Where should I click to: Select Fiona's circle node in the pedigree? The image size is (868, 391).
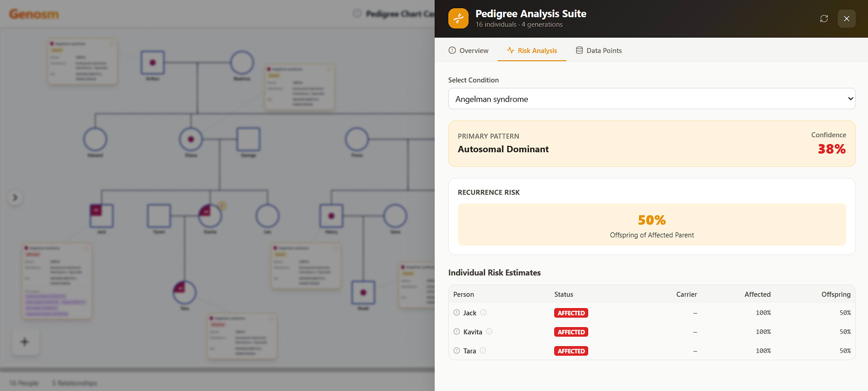[x=357, y=139]
